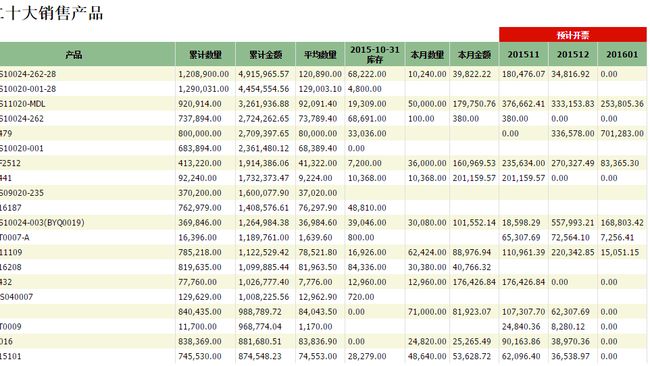Click inventory value 48,810.00
Image resolution: width=650 pixels, height=366 pixels.
click(x=367, y=208)
